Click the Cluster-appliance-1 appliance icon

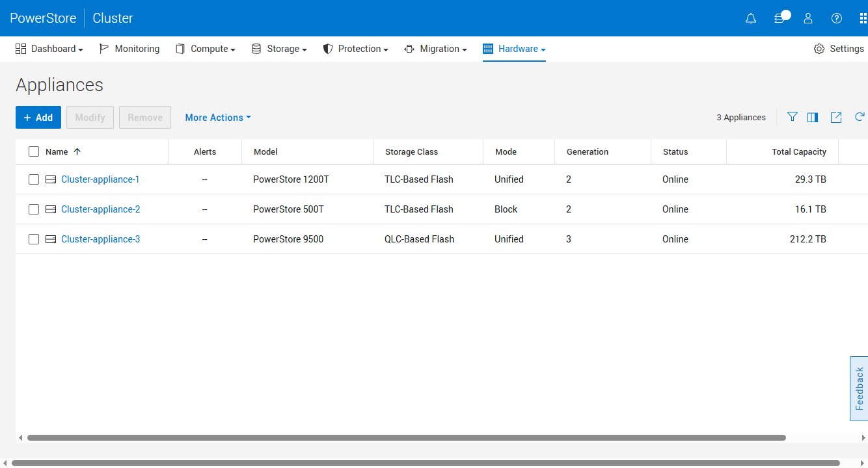pyautogui.click(x=51, y=179)
